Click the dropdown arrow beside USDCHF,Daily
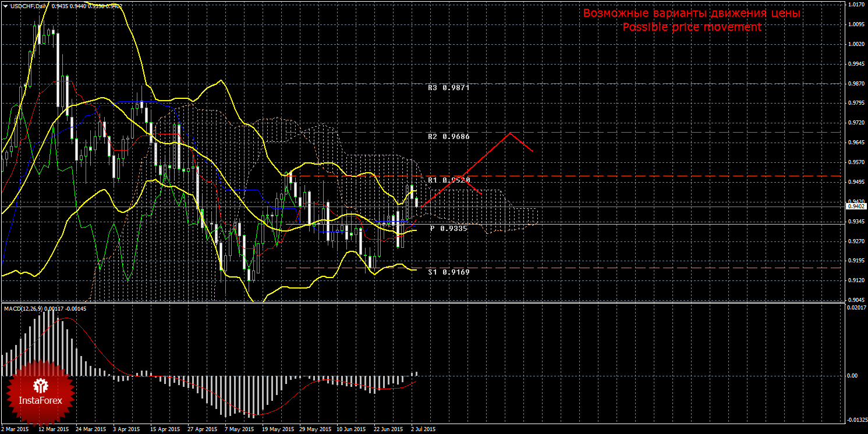The height and width of the screenshot is (434, 868). [x=5, y=5]
